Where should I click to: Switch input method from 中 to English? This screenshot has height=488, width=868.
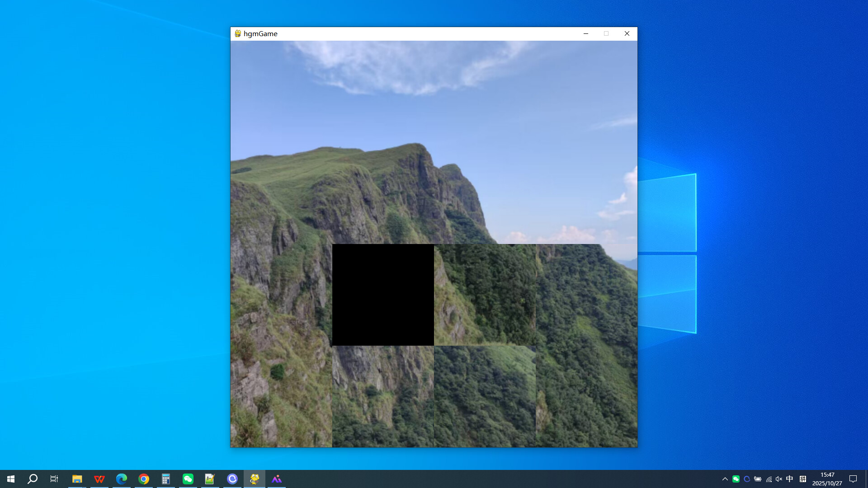point(789,479)
